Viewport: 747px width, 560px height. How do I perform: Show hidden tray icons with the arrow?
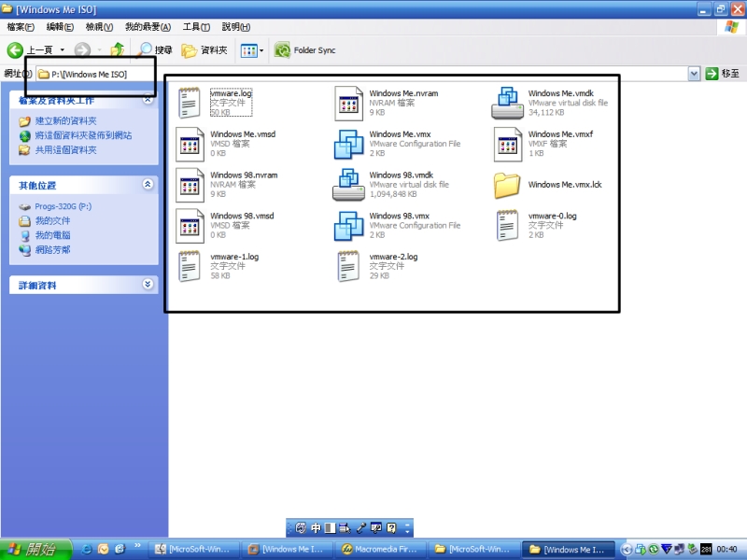[x=627, y=550]
